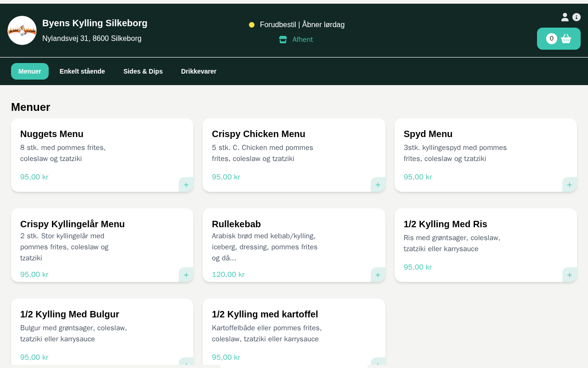Go to the Drikkevarer tab
588x368 pixels.
point(198,71)
